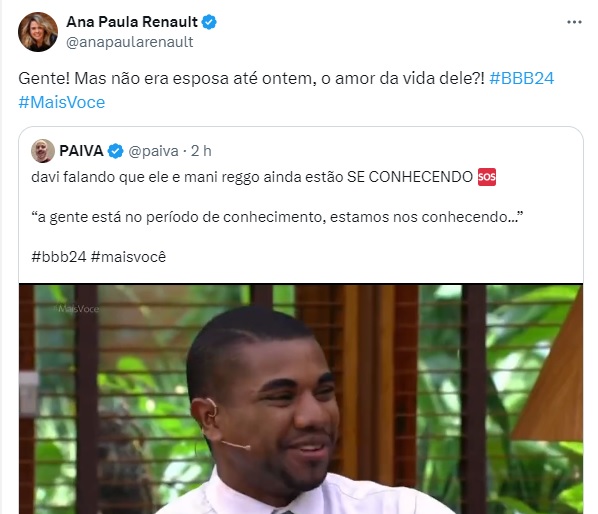Click the quoted #bbb24 #maisvocê hashtags line

[x=99, y=257]
